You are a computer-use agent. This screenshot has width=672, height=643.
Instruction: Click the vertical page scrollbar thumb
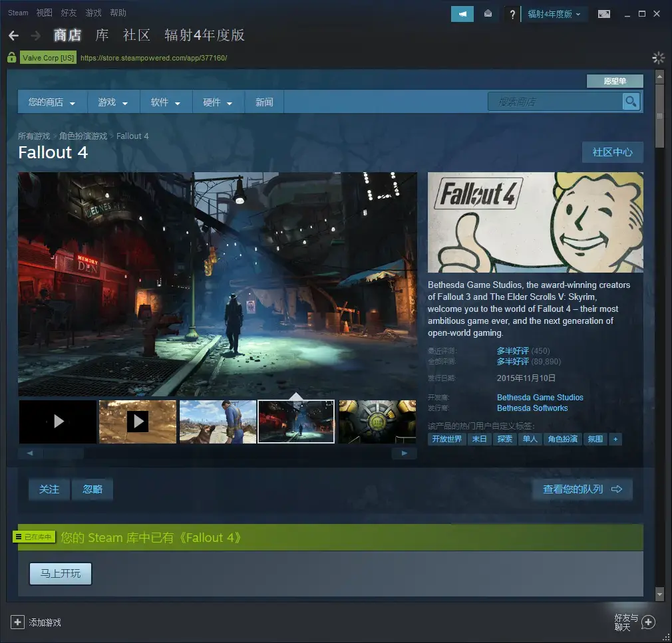coord(659,115)
